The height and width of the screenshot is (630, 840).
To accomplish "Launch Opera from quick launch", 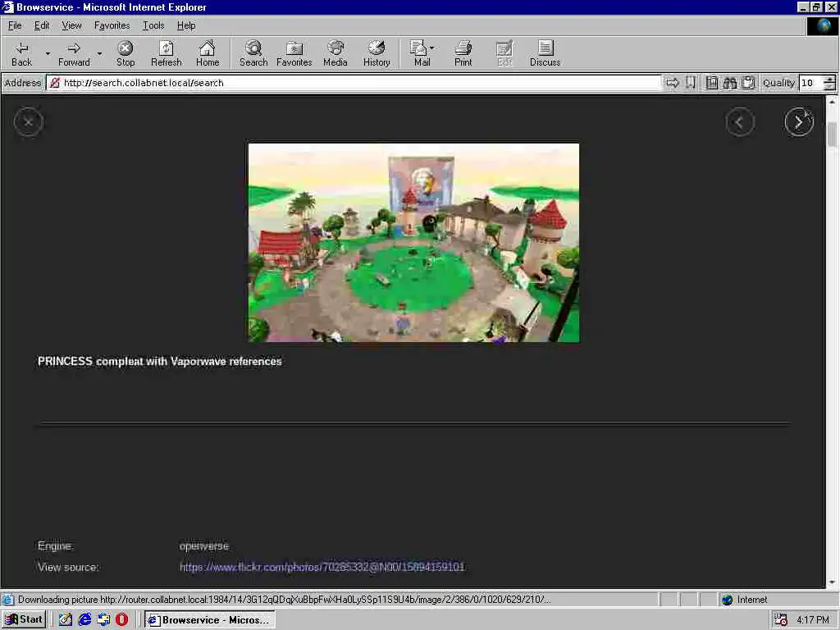I will pos(122,619).
